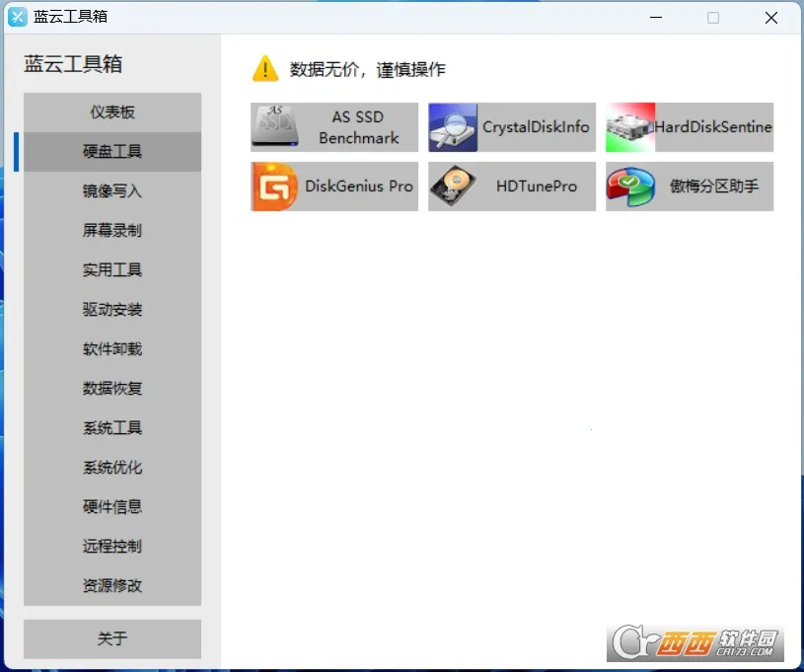
Task: Start 傲梅分区助手 from its pie-chart icon
Action: (629, 187)
